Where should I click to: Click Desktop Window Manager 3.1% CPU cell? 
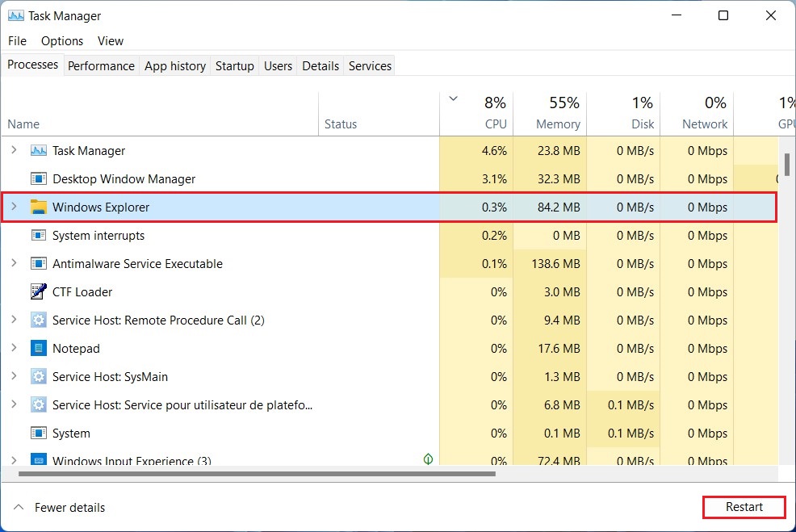[476, 178]
